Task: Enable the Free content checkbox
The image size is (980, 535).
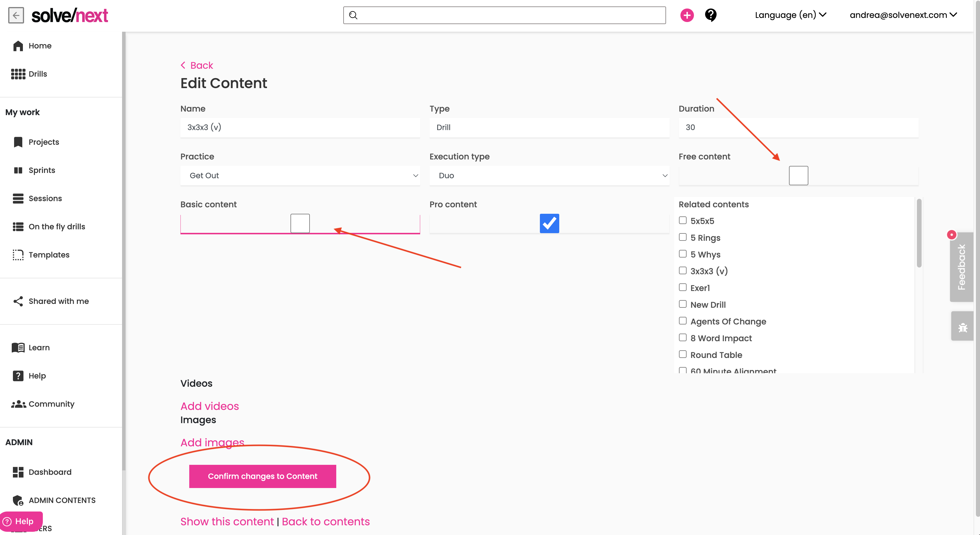Action: [x=798, y=176]
